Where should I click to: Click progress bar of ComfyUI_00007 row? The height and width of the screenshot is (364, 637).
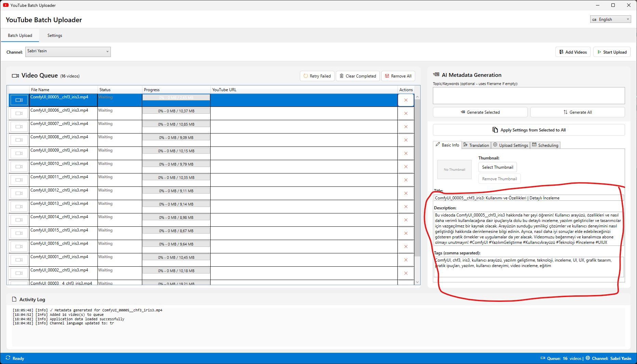click(x=176, y=124)
